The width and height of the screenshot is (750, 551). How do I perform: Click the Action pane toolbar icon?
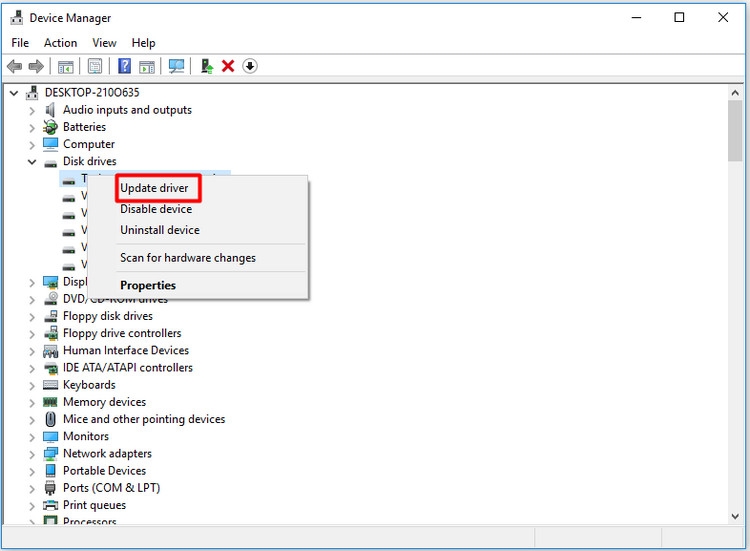147,66
